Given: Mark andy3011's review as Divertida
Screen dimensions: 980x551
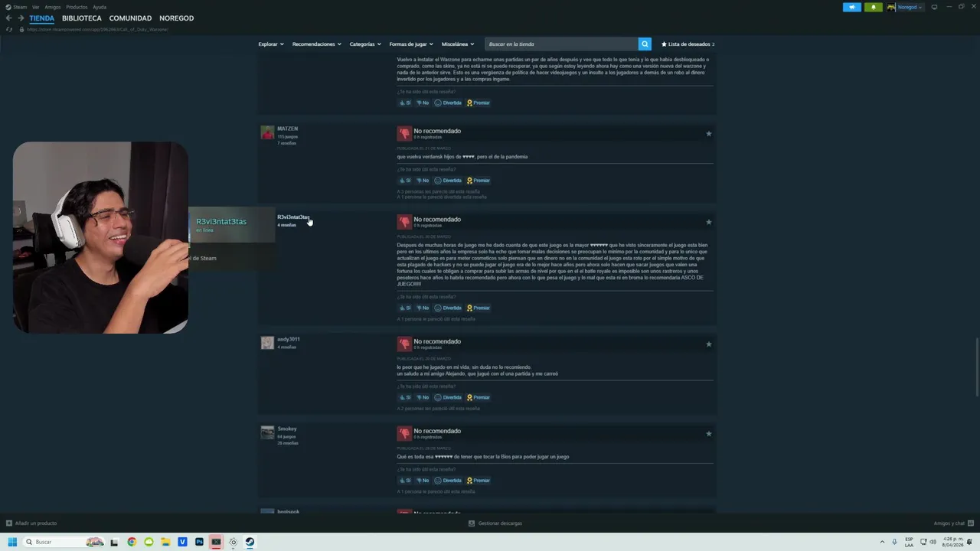Looking at the screenshot, I should (448, 397).
